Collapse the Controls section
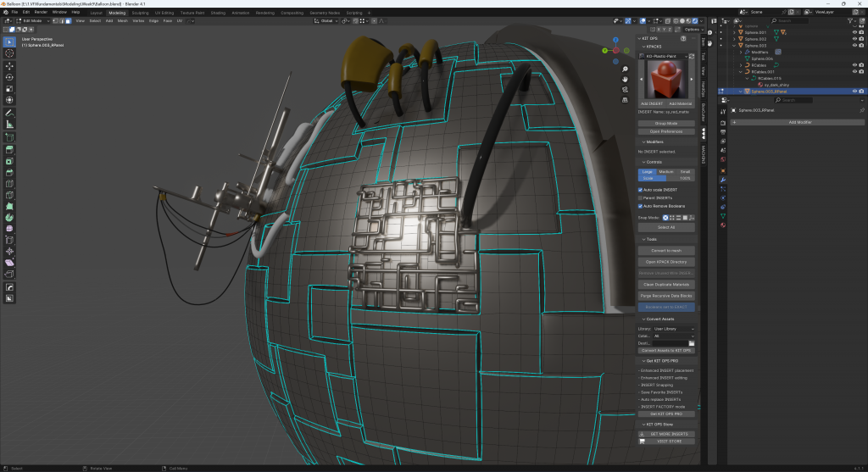Screen dimensions: 868x472 coord(652,162)
